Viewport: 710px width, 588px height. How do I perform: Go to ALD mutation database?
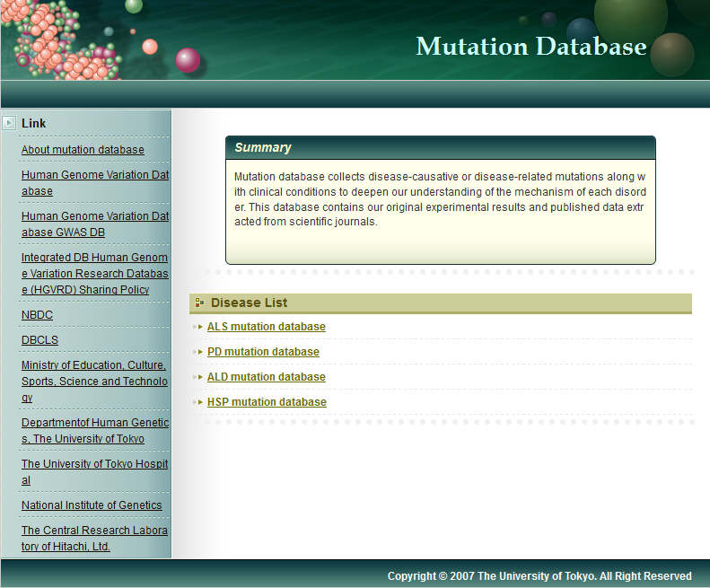267,377
